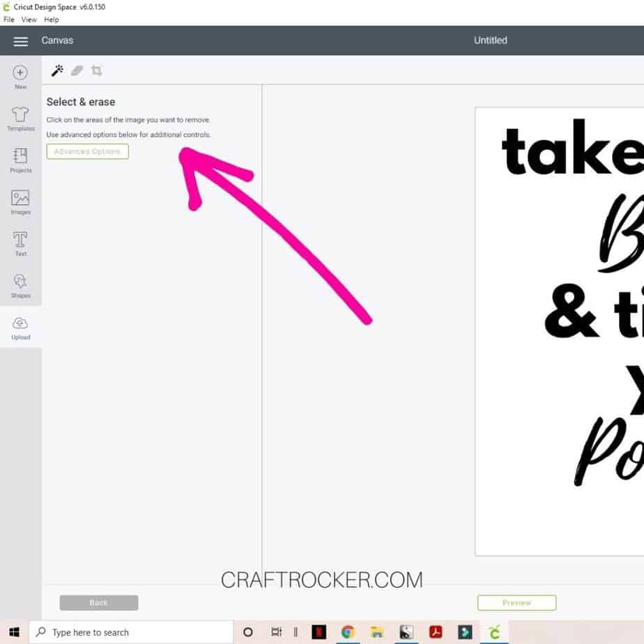Click the uploaded quote image to erase background

point(560,332)
